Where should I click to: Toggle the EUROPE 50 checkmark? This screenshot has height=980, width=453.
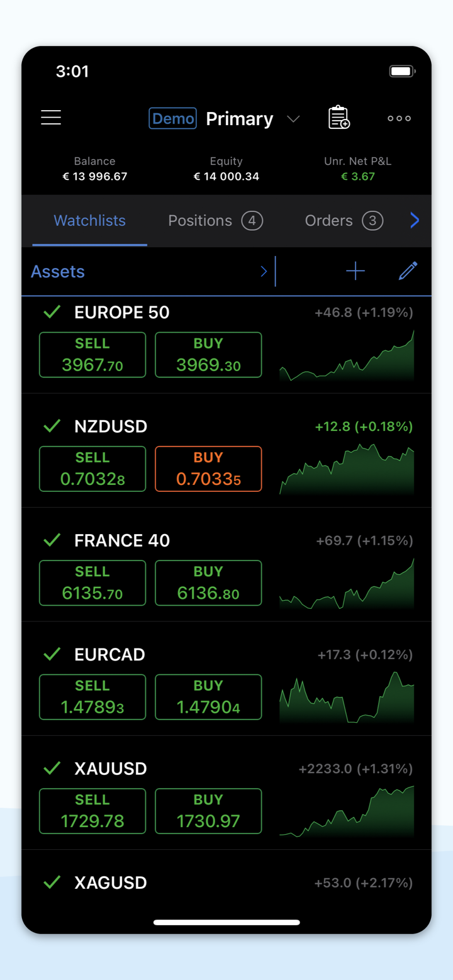pyautogui.click(x=52, y=312)
